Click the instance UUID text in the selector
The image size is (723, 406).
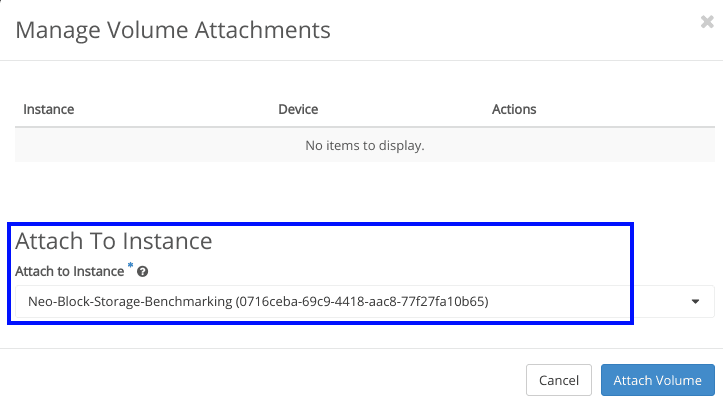pyautogui.click(x=362, y=301)
